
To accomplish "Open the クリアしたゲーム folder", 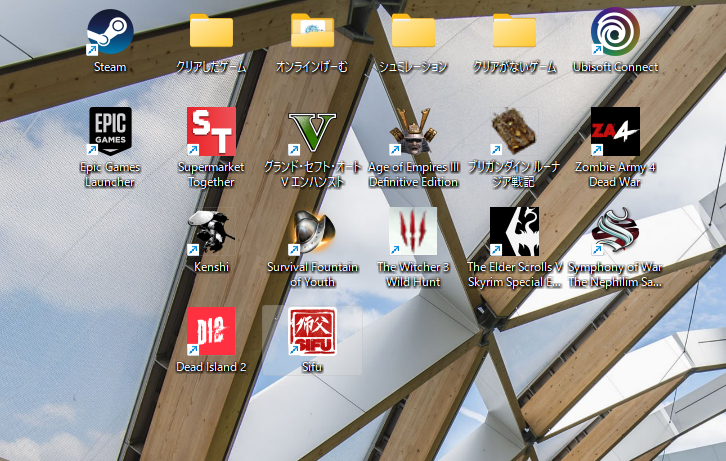I will click(x=211, y=31).
